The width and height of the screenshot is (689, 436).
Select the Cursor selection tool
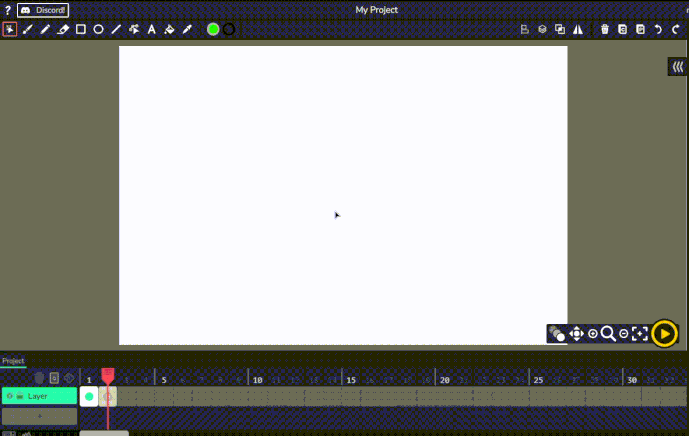tap(10, 29)
